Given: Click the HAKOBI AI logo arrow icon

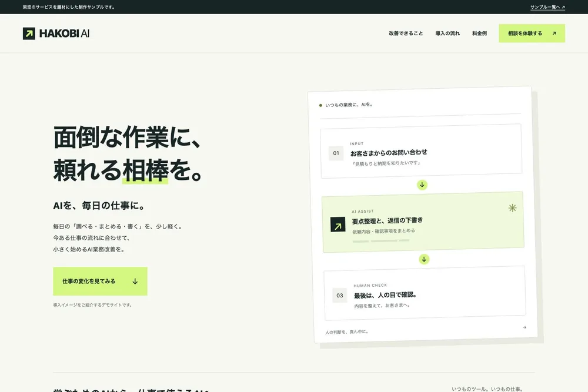Looking at the screenshot, I should pyautogui.click(x=29, y=33).
